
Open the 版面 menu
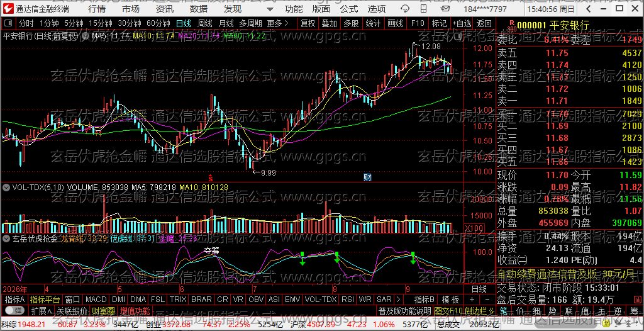(321, 9)
